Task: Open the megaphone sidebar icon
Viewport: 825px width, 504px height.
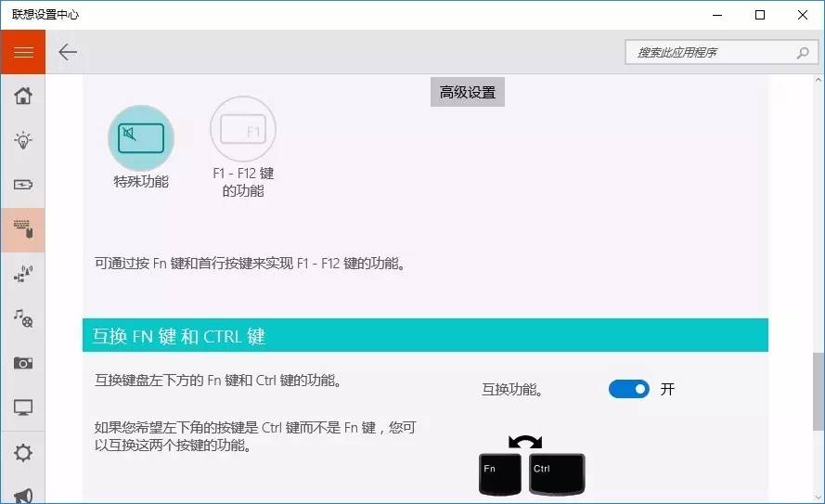Action: [22, 495]
